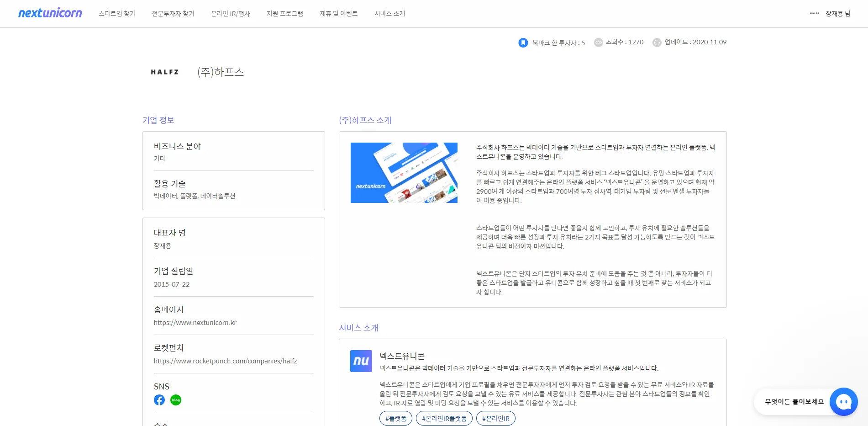Select the 제휴 및 이벤트 menu
Image resolution: width=868 pixels, height=426 pixels.
(339, 14)
